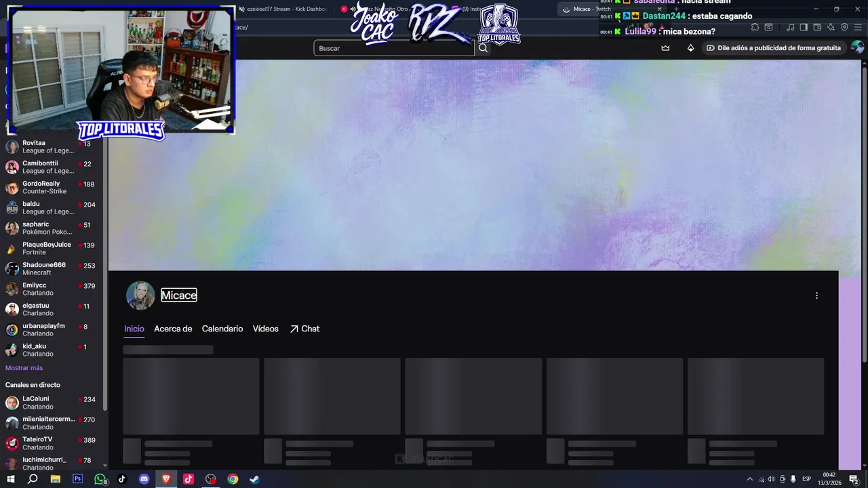Open File Explorer from the taskbar
This screenshot has width=868, height=488.
(x=56, y=479)
